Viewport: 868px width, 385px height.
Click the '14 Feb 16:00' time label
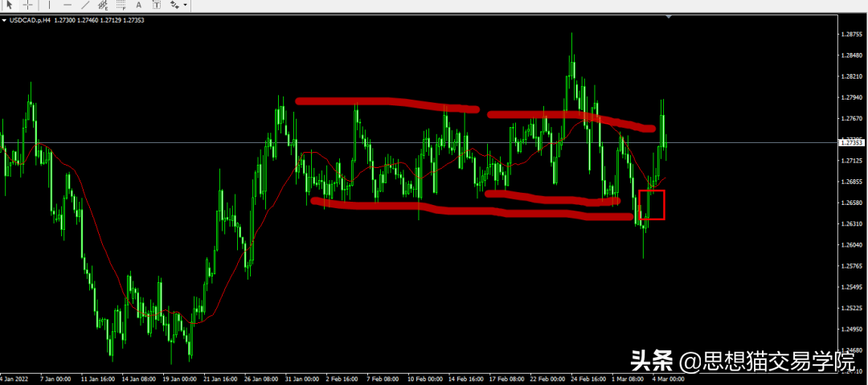[467, 379]
